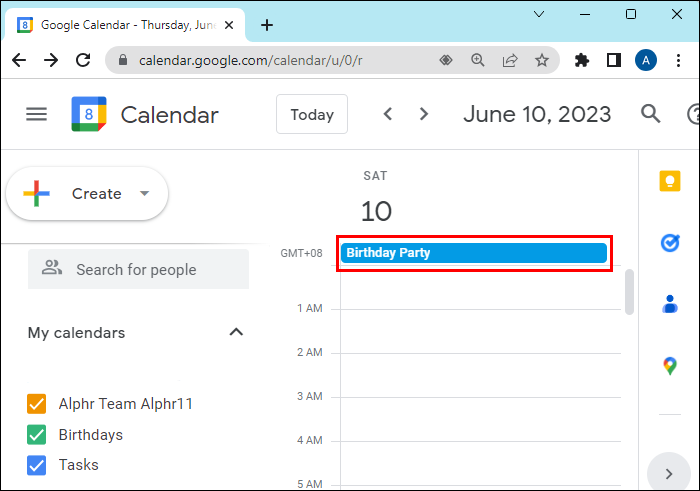Open Google Keep in side panel
The image size is (700, 491).
pos(669,180)
